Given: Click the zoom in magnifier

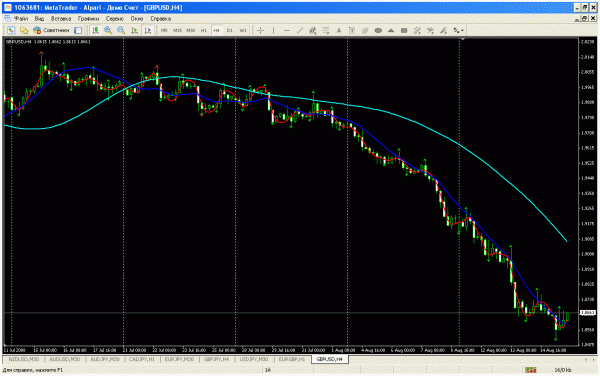Looking at the screenshot, I should [108, 30].
